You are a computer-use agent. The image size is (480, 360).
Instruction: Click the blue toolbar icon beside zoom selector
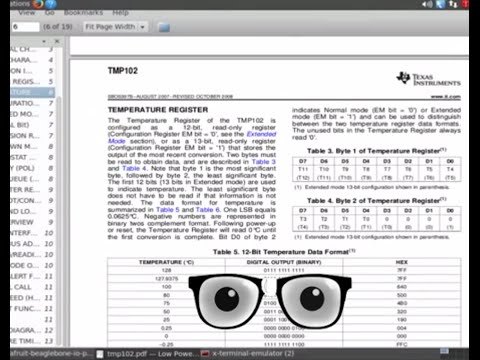pyautogui.click(x=164, y=27)
